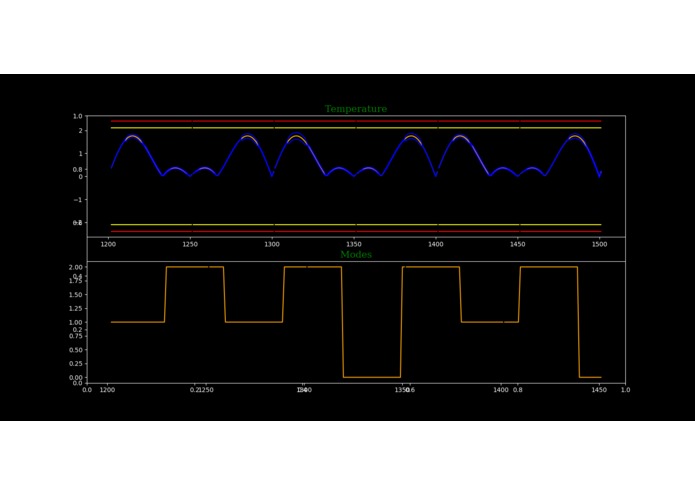Click the 1500 tick on Temperature x-axis
695x494 pixels.
point(600,245)
